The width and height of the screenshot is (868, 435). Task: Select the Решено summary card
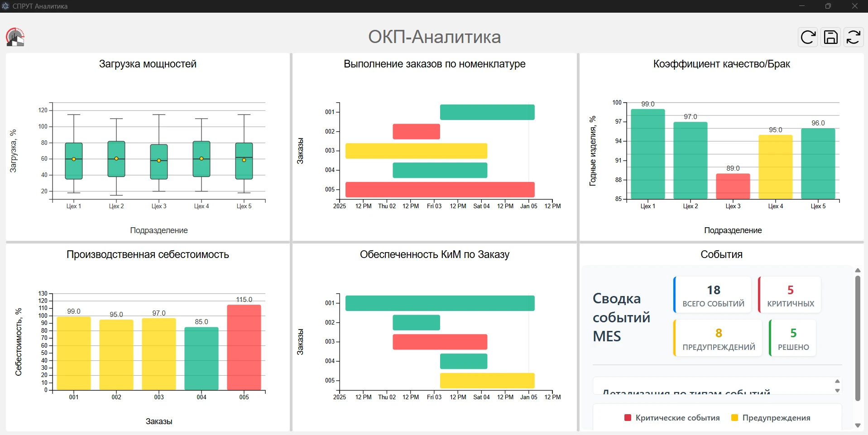tap(793, 339)
